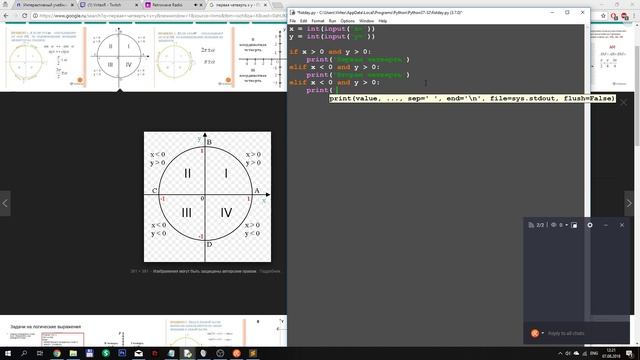Viewport: 640px width, 360px height.
Task: Open the Options menu in IDLE
Action: click(x=347, y=21)
